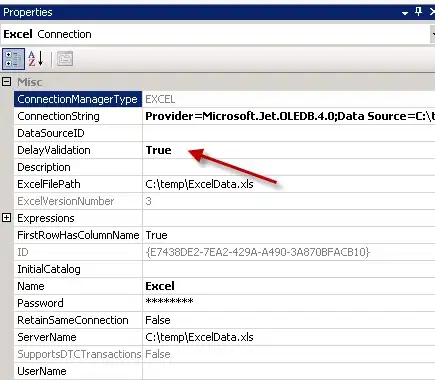Viewport: 435px width, 382px height.
Task: Open the Excel Connection object dropdown
Action: 432,34
